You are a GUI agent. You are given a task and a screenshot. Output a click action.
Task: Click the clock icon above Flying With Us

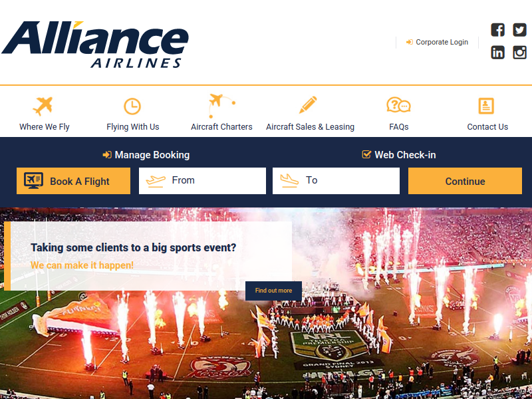(132, 106)
